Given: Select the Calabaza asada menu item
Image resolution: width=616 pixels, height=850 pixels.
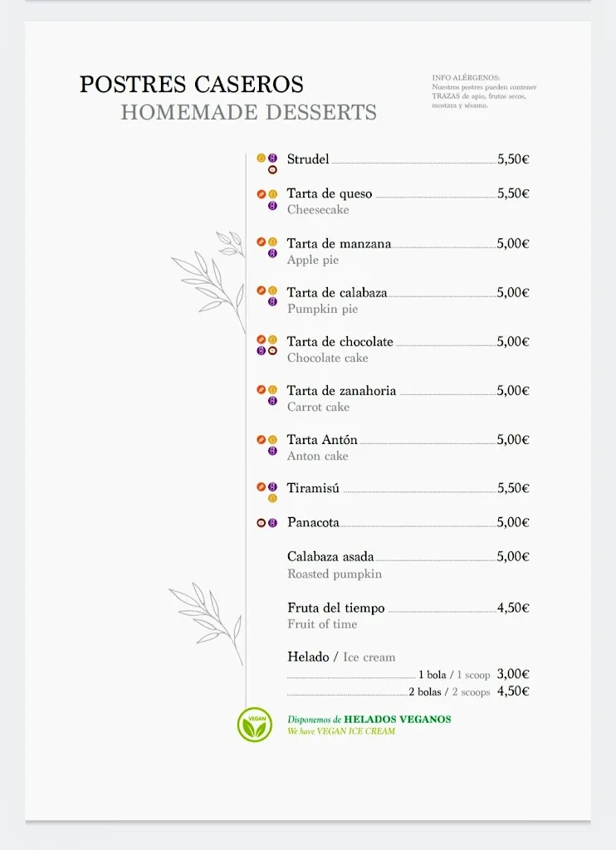Looking at the screenshot, I should [x=330, y=557].
